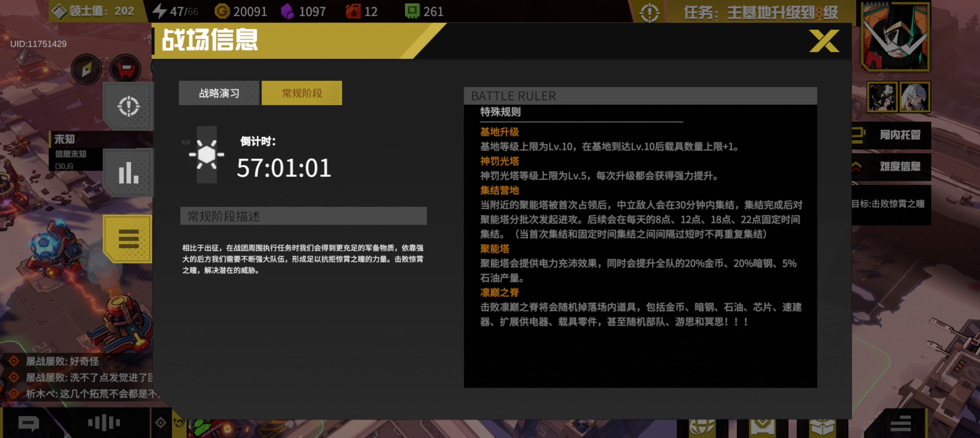The image size is (980, 438).
Task: Click the 凛巅之脊 rule heading
Action: pyautogui.click(x=499, y=292)
